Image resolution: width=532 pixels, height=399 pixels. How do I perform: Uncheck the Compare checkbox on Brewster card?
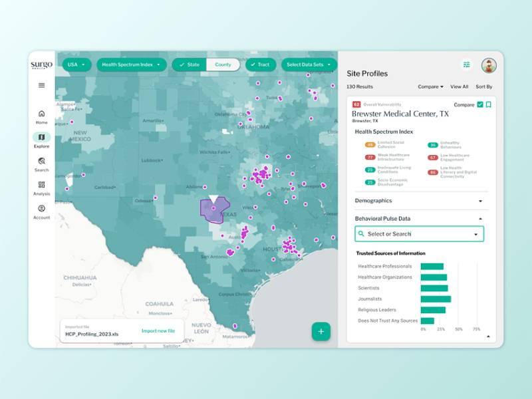[480, 104]
